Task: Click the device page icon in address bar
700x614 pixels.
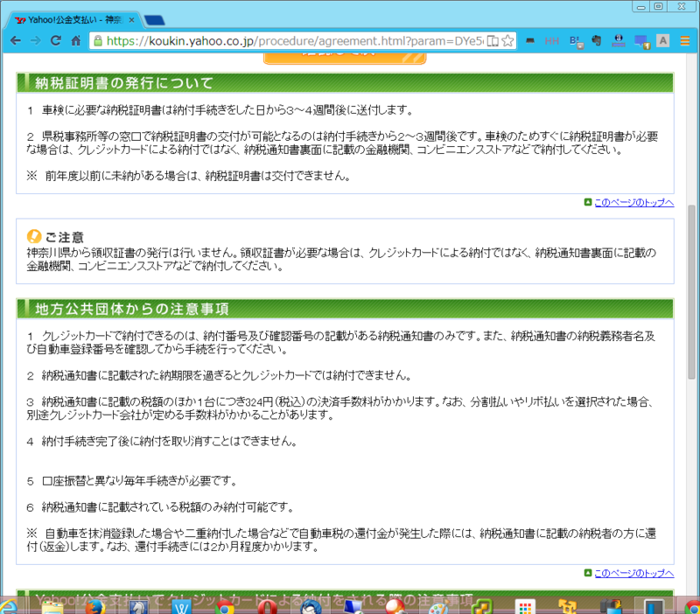Action: pyautogui.click(x=493, y=41)
